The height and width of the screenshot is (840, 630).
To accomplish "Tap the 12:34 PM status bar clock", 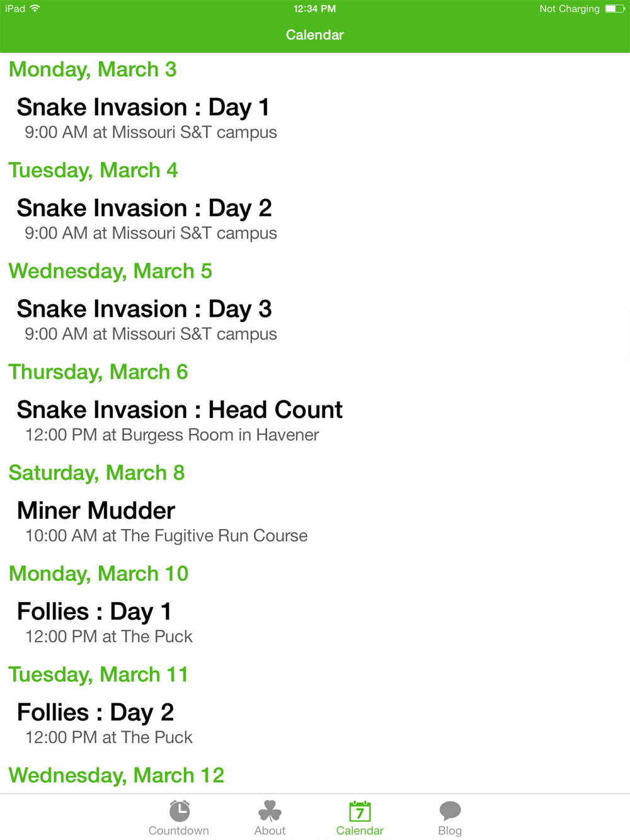I will 314,9.
